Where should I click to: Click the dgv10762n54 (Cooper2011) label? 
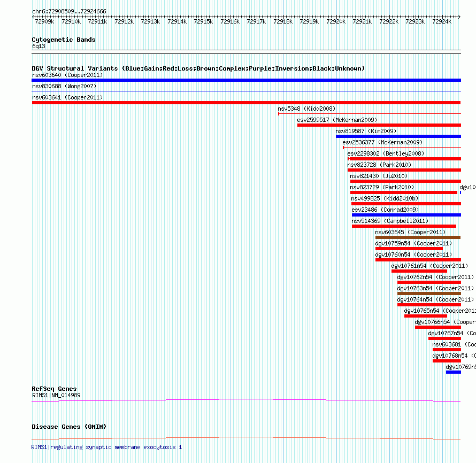click(435, 277)
